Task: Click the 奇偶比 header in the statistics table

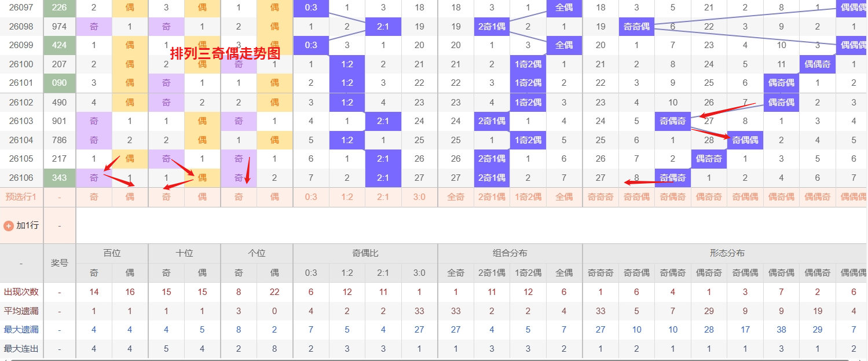Action: click(365, 253)
